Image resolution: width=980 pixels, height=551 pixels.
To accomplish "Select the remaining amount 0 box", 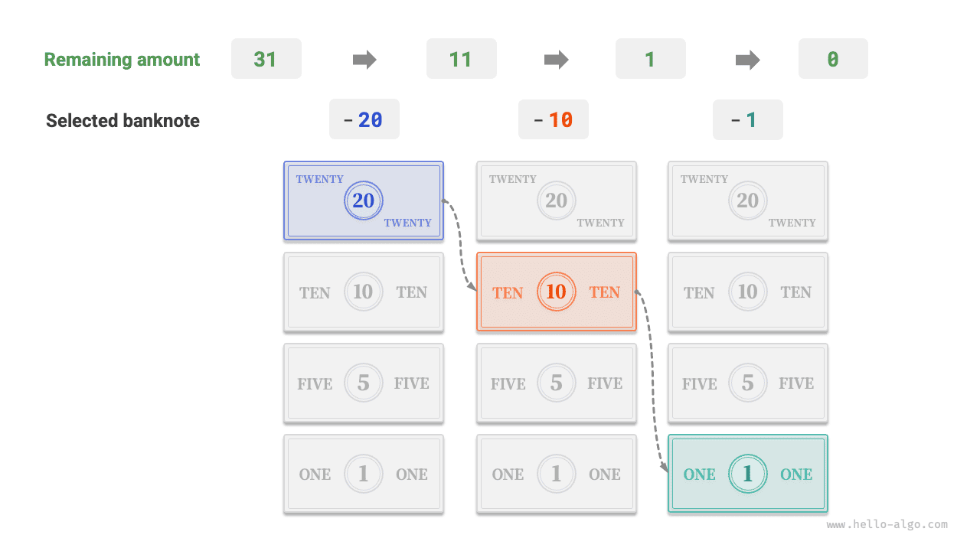I will point(833,59).
